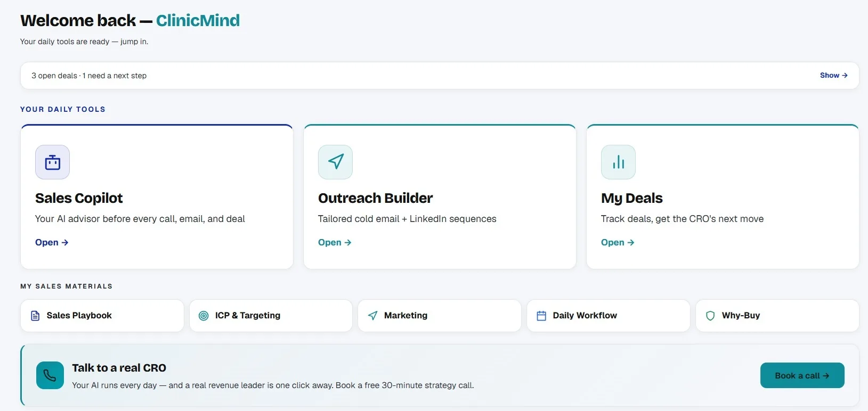Viewport: 868px width, 411px height.
Task: Click the 'YOUR DAILY TOOLS' section label
Action: (x=63, y=109)
